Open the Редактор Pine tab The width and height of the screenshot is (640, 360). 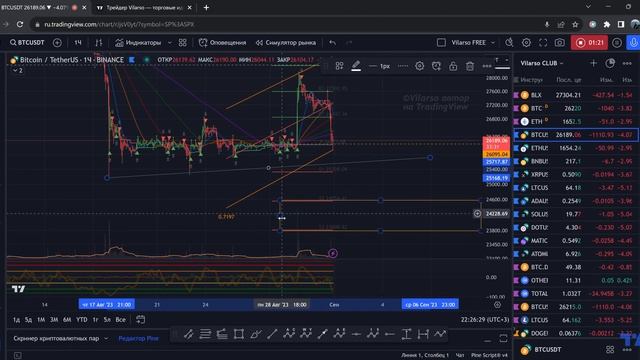pyautogui.click(x=138, y=338)
